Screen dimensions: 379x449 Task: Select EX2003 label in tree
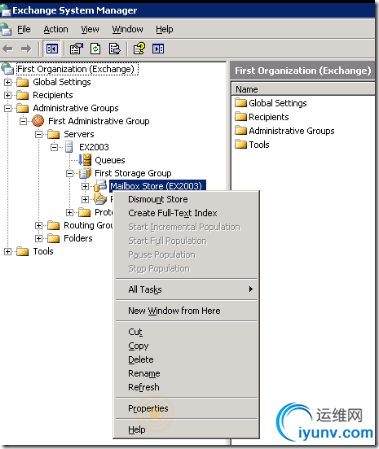click(94, 147)
